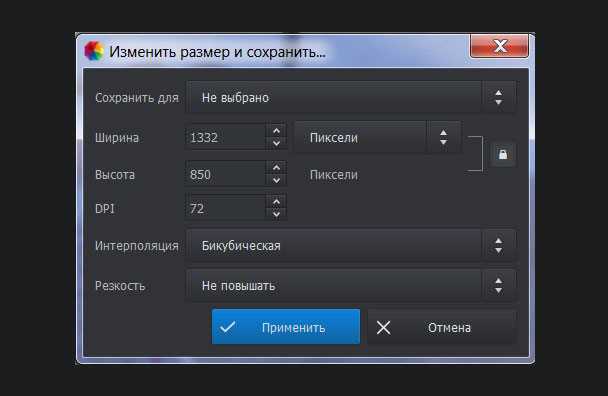Viewport: 608px width, 396px height.
Task: Click the "Отмена" button
Action: [442, 327]
